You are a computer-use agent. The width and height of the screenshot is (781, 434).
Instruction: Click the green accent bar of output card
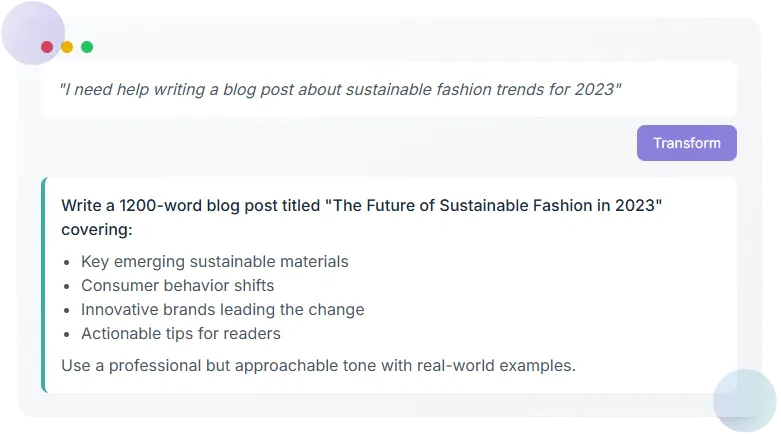coord(44,285)
